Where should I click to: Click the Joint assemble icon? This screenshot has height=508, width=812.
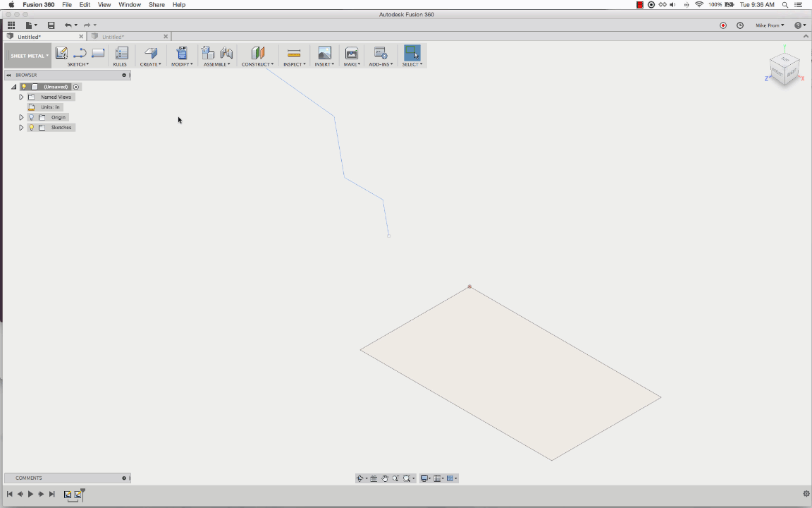pos(226,53)
